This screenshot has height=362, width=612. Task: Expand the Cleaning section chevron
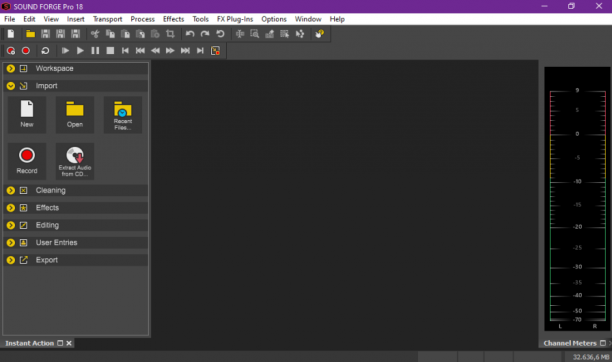pyautogui.click(x=11, y=191)
